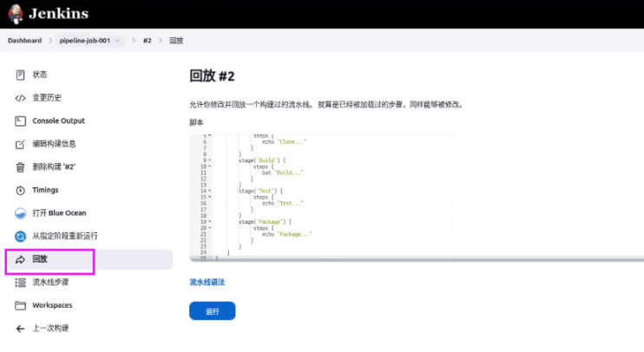Click the bat 'Build...' code line
644x352 pixels.
283,173
